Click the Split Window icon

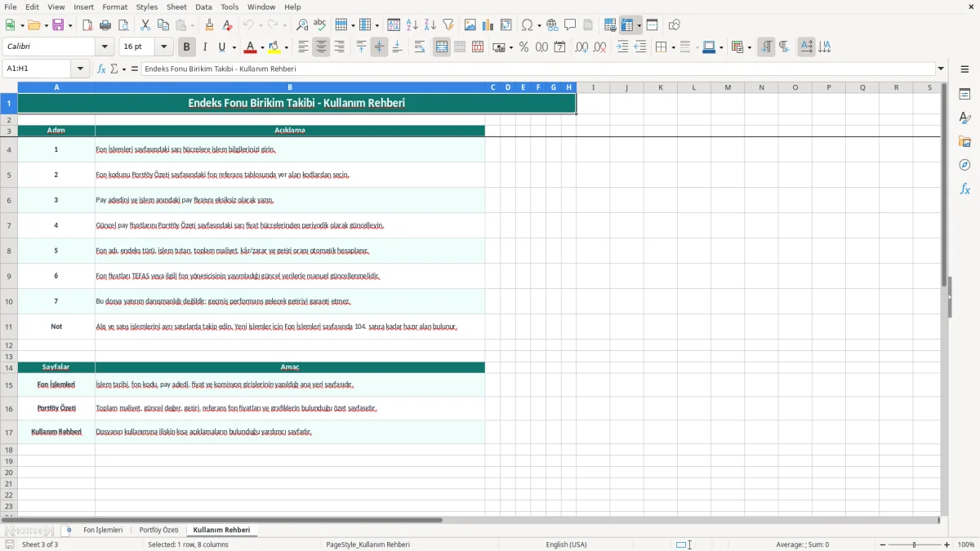tap(653, 25)
